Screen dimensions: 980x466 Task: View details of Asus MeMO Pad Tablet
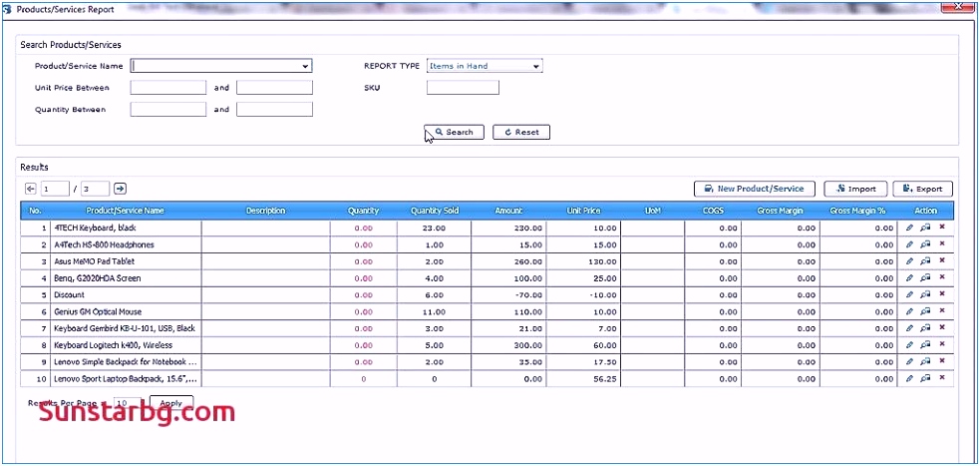(925, 261)
